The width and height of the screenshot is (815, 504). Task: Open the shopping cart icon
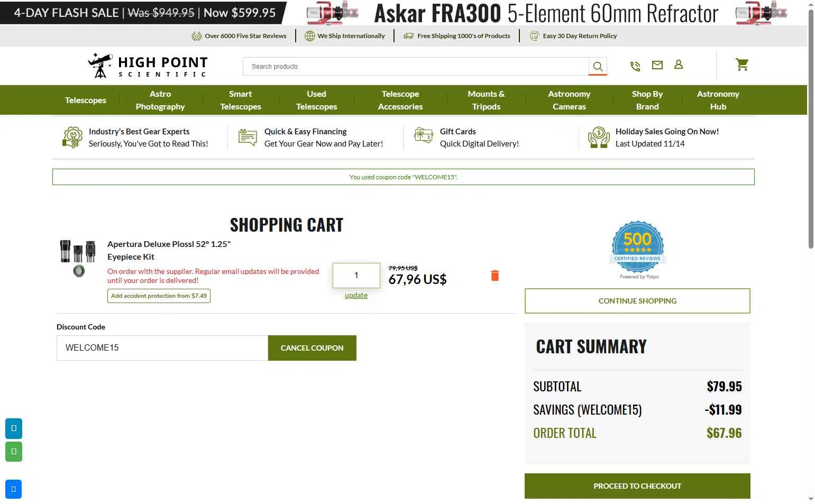742,65
